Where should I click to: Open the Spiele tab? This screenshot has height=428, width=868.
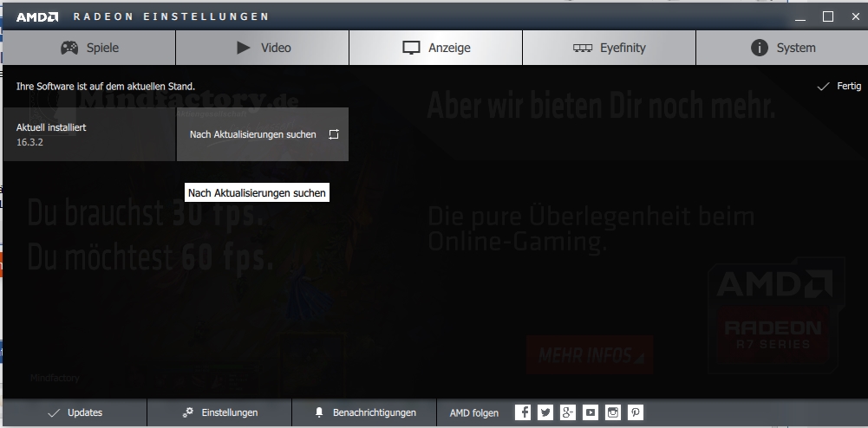click(x=89, y=48)
